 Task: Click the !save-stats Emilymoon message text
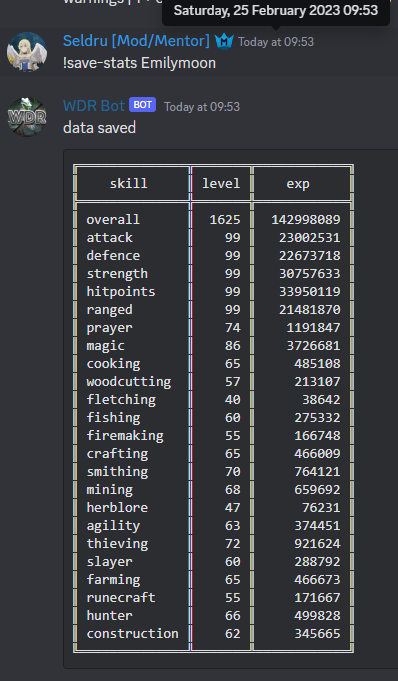(139, 63)
